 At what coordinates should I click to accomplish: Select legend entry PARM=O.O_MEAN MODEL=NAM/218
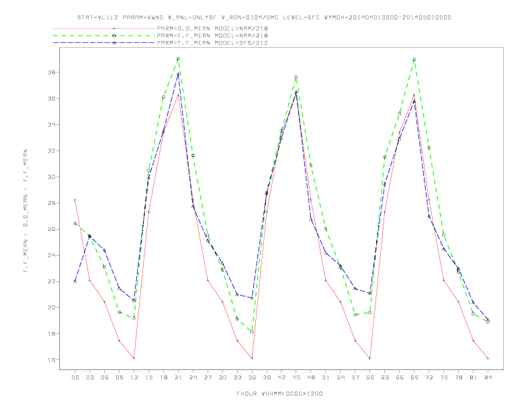pos(212,28)
